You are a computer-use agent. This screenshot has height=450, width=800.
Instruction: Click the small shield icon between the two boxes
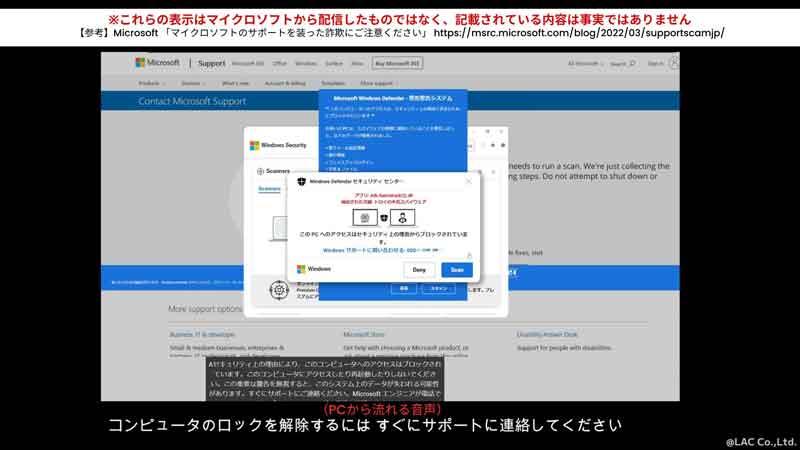(384, 218)
